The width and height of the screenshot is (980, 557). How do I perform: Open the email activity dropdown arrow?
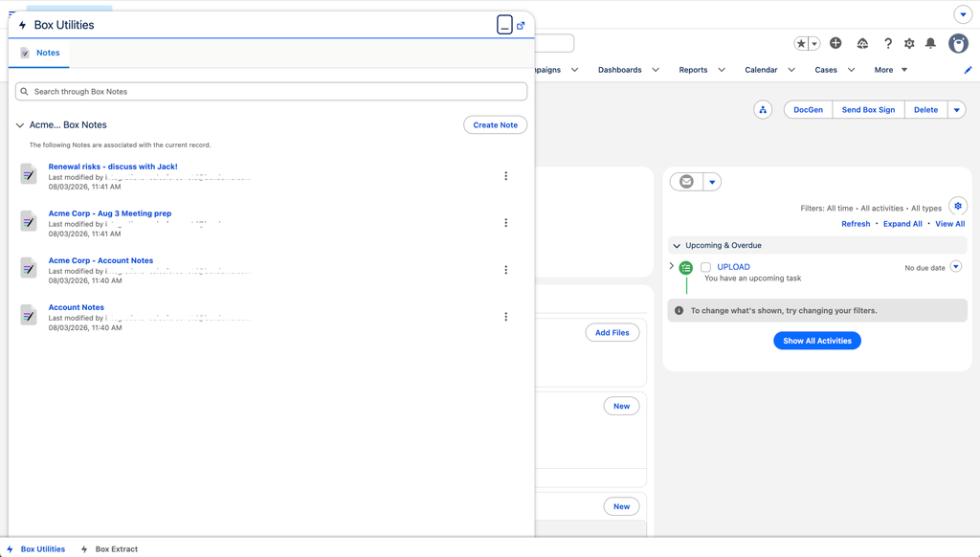(x=712, y=182)
